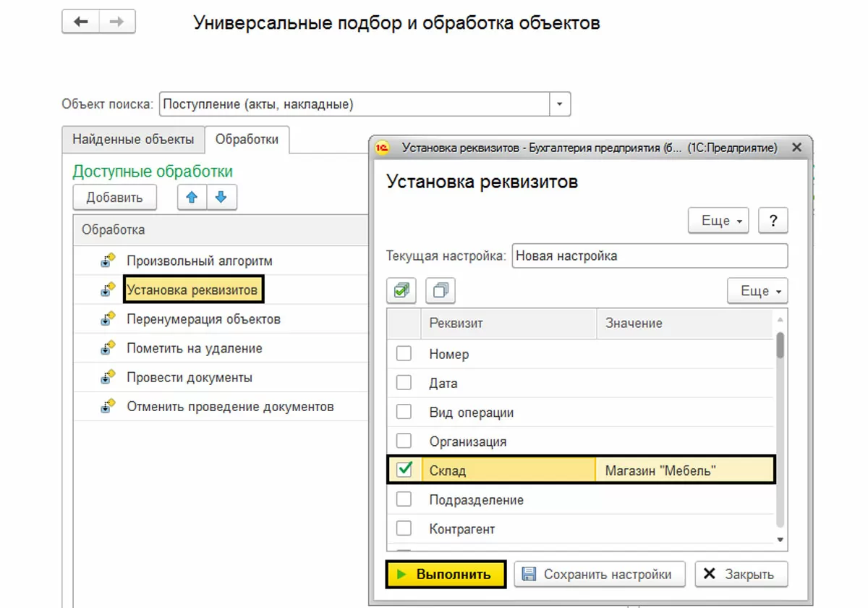Go forward with the right arrow button
This screenshot has width=868, height=608.
117,22
